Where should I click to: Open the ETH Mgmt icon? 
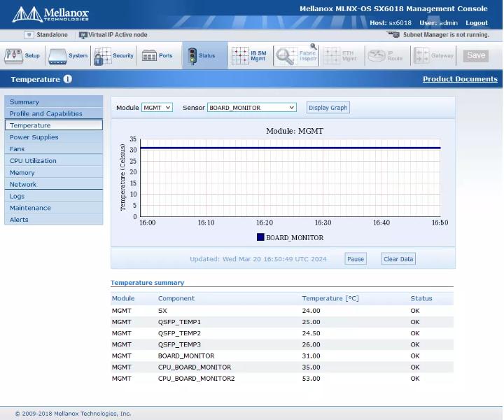332,56
